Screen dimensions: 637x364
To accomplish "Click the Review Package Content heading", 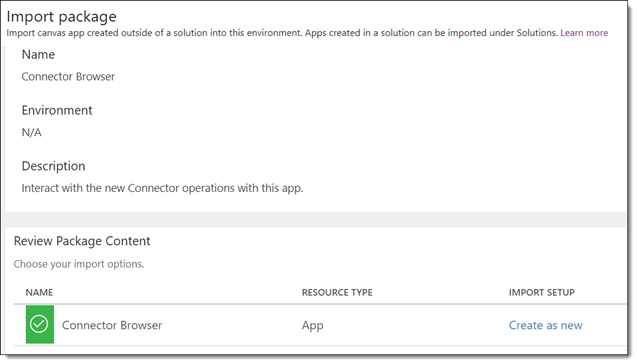I will click(x=82, y=241).
